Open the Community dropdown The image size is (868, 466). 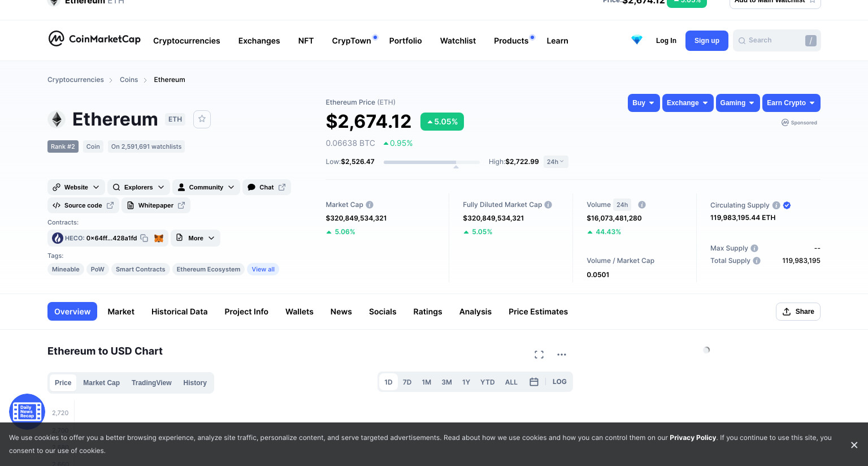click(206, 187)
